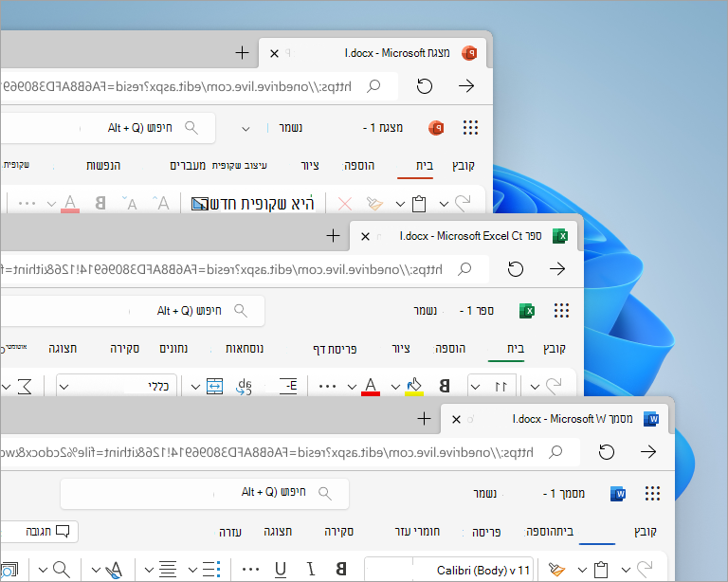Click paragraph alignment icon in Word toolbar
The image size is (728, 582).
tap(168, 569)
